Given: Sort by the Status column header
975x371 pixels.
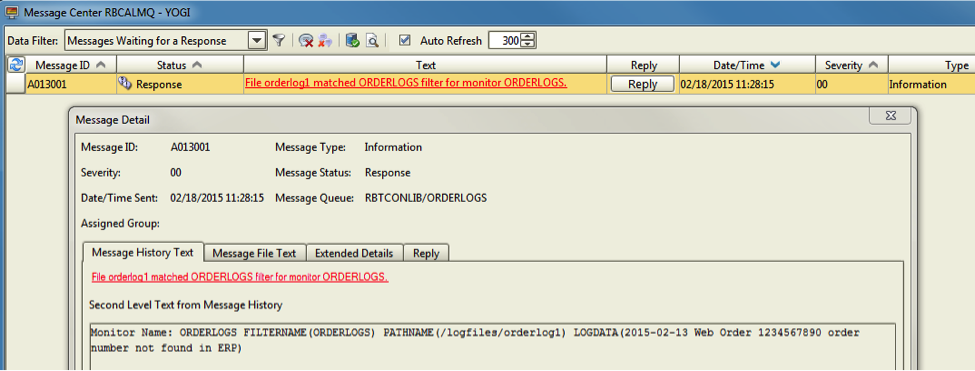Looking at the screenshot, I should coord(180,65).
